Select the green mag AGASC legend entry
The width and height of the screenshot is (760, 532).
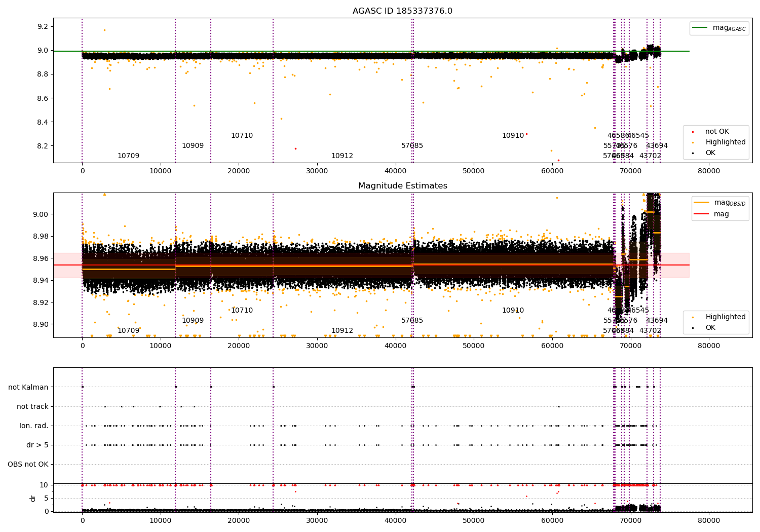tap(719, 28)
